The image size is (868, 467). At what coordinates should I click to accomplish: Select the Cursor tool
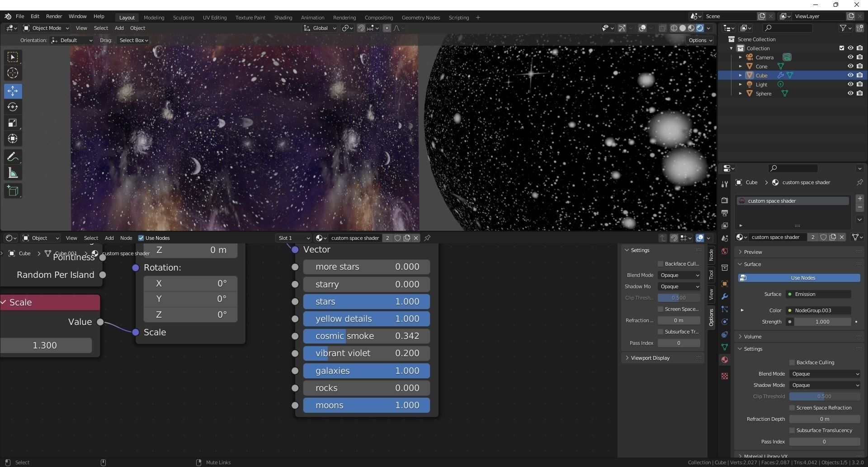[13, 73]
